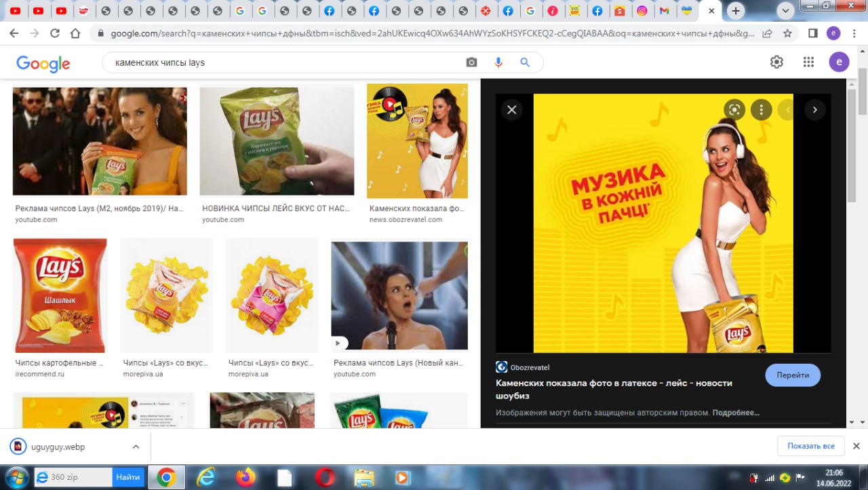This screenshot has height=490, width=868.
Task: Go back to the previous page
Action: point(14,33)
